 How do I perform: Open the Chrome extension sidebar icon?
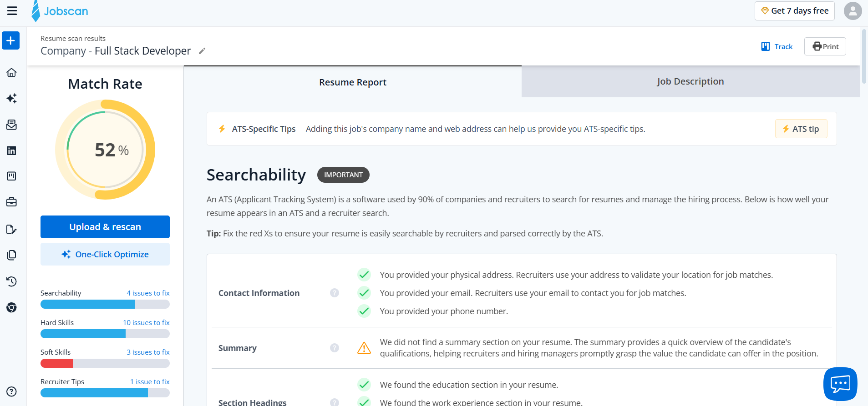12,308
